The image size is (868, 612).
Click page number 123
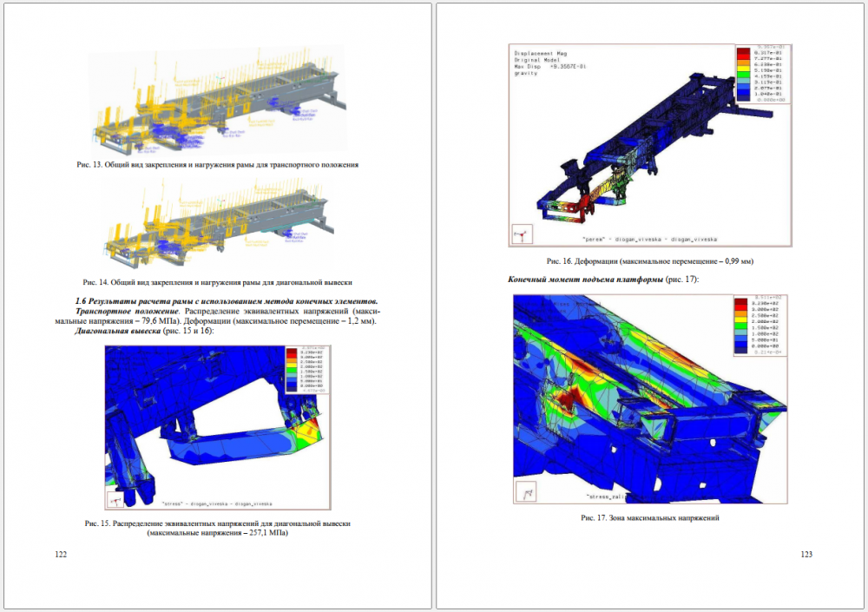(x=806, y=555)
